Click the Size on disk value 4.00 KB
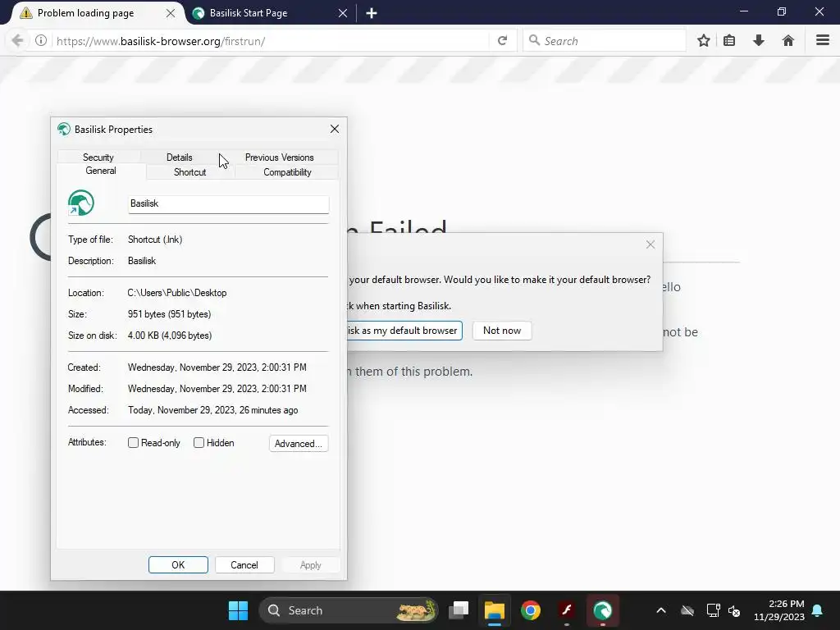This screenshot has width=840, height=630. click(170, 336)
